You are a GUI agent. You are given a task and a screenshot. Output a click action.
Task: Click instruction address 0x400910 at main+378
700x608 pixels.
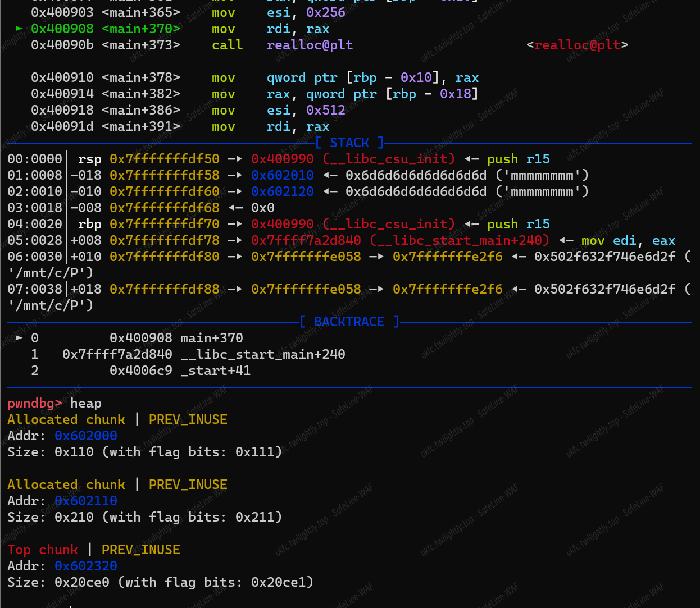coord(62,77)
